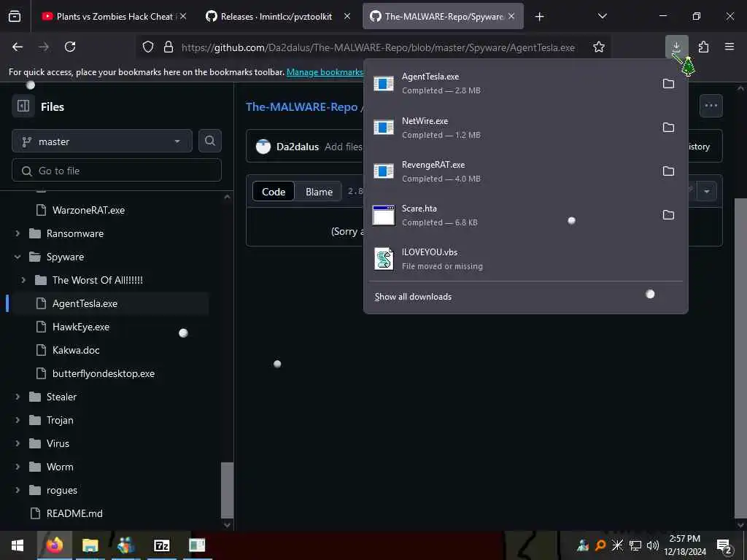Select the Code view tab
This screenshot has height=560, width=747.
click(x=274, y=192)
